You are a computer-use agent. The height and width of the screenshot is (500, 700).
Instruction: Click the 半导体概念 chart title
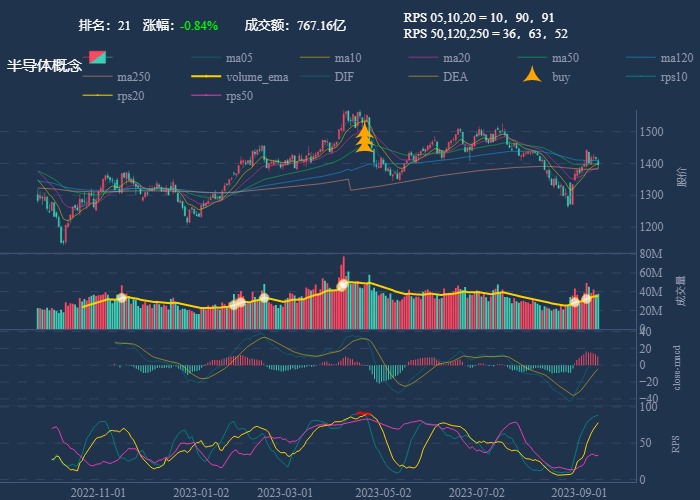click(45, 66)
